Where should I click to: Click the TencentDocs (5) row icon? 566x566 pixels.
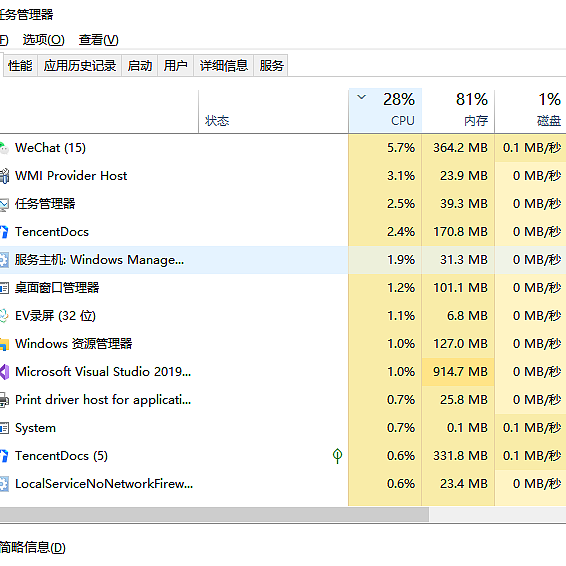coord(4,456)
